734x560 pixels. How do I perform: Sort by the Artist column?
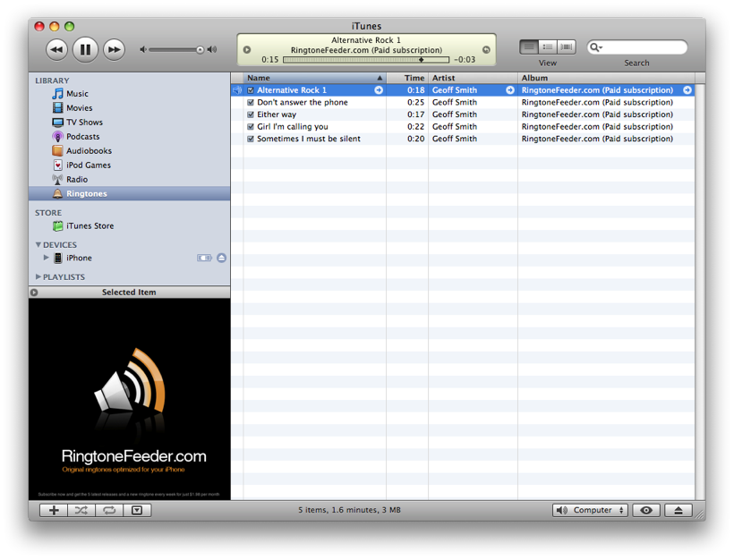[474, 78]
